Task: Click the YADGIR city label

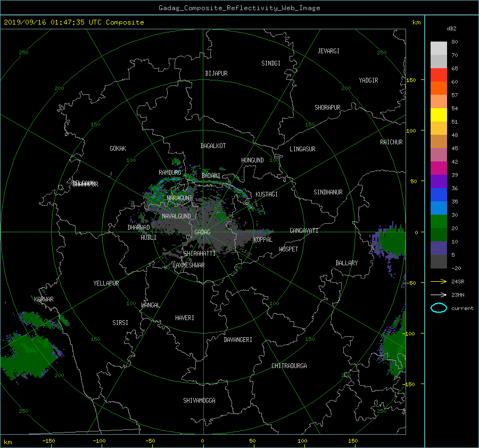Action: pyautogui.click(x=368, y=80)
